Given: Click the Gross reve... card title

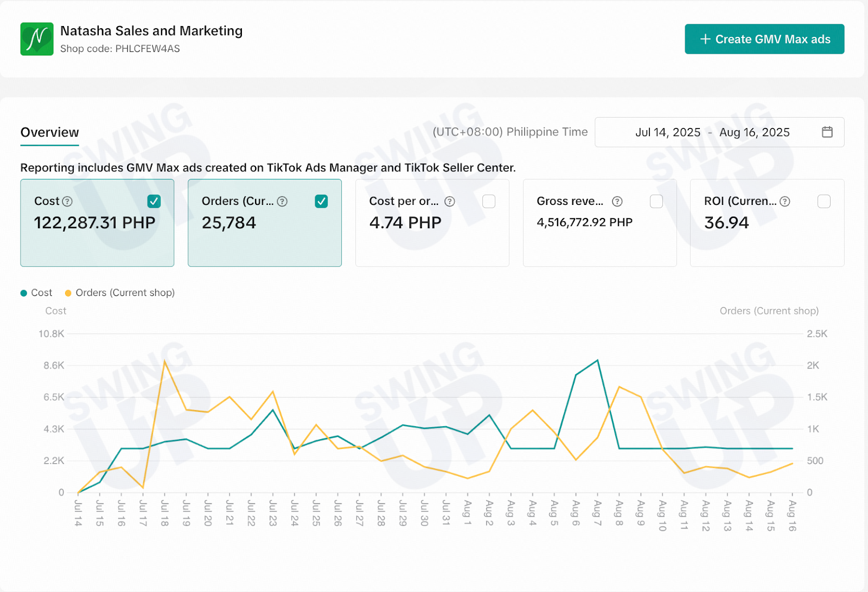Looking at the screenshot, I should click(570, 201).
